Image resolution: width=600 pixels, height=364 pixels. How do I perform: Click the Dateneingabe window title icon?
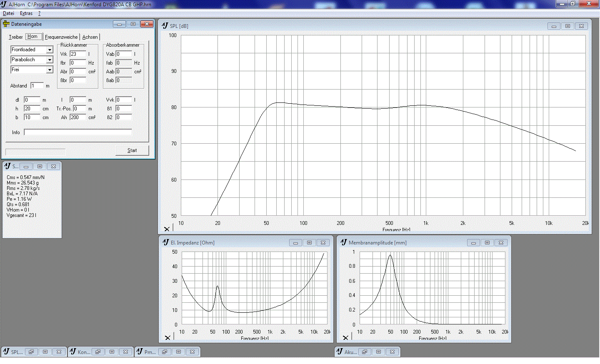(x=6, y=24)
